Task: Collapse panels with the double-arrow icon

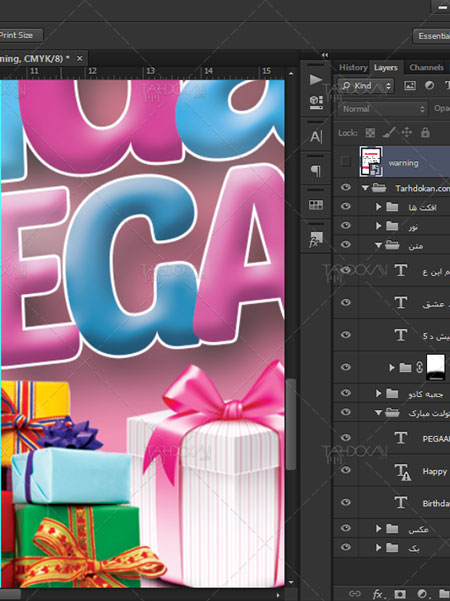Action: tap(325, 55)
